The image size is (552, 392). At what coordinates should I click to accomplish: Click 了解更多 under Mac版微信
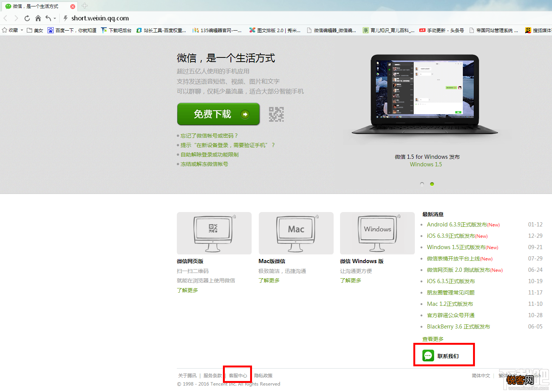(x=269, y=280)
